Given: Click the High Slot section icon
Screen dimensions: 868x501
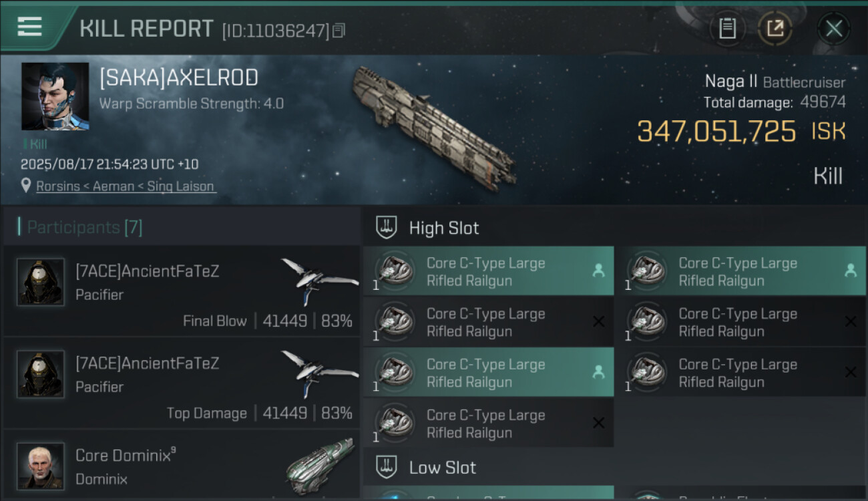Looking at the screenshot, I should (387, 228).
